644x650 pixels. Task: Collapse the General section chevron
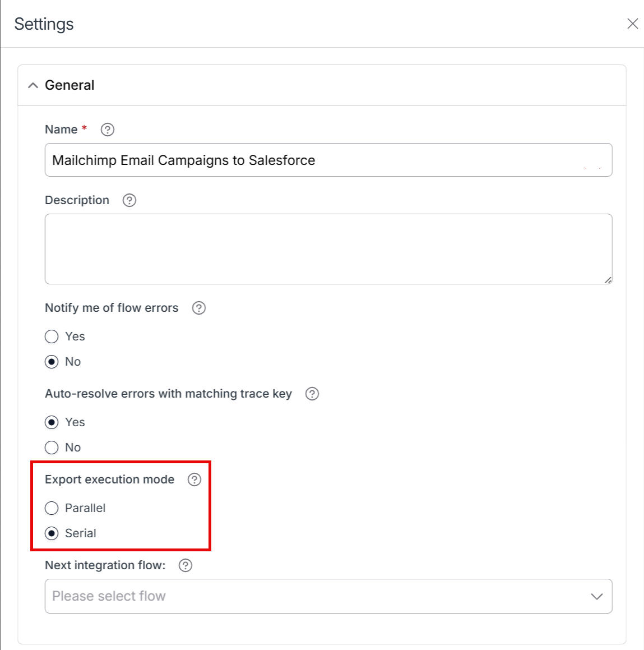(x=33, y=85)
